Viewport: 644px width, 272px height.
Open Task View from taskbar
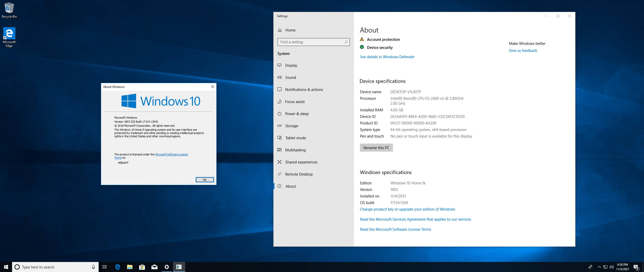coord(105,267)
